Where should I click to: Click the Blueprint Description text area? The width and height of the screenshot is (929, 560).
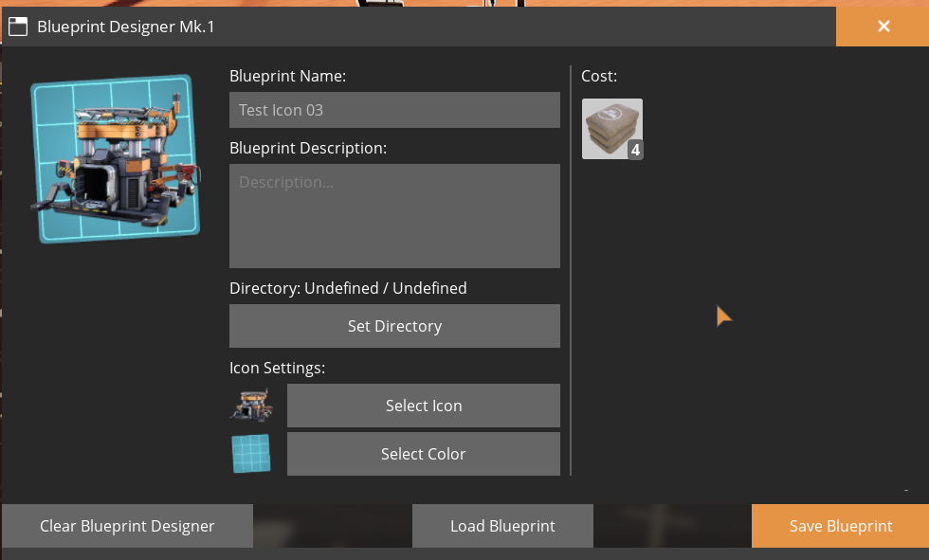pyautogui.click(x=394, y=216)
